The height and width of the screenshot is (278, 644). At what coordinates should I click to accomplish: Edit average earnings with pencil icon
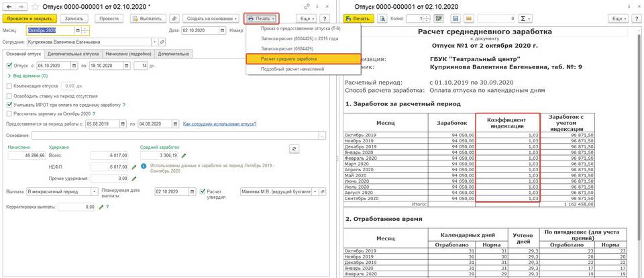(184, 155)
